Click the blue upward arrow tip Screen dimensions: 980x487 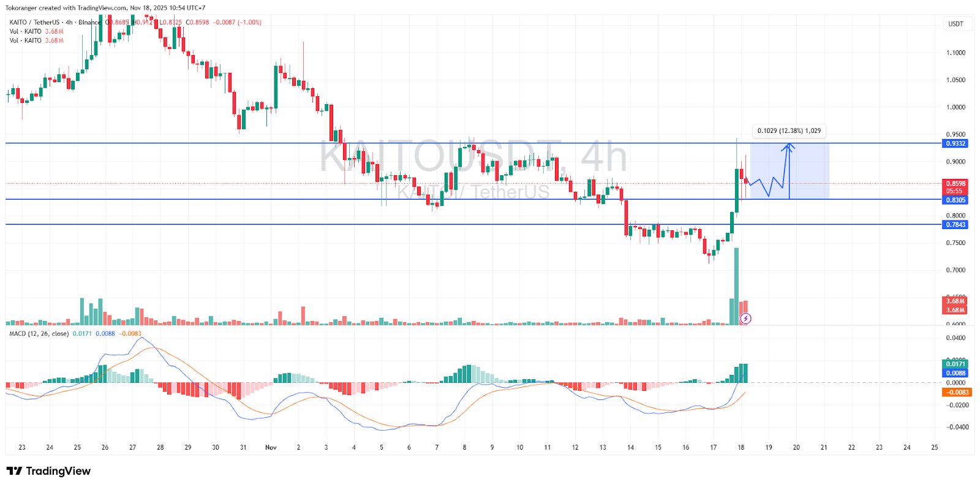tap(790, 145)
